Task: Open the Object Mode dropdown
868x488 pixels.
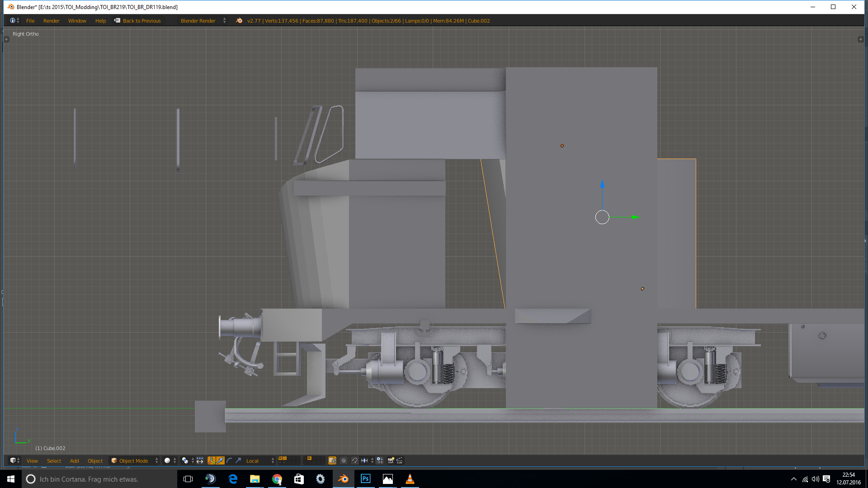Action: [134, 460]
